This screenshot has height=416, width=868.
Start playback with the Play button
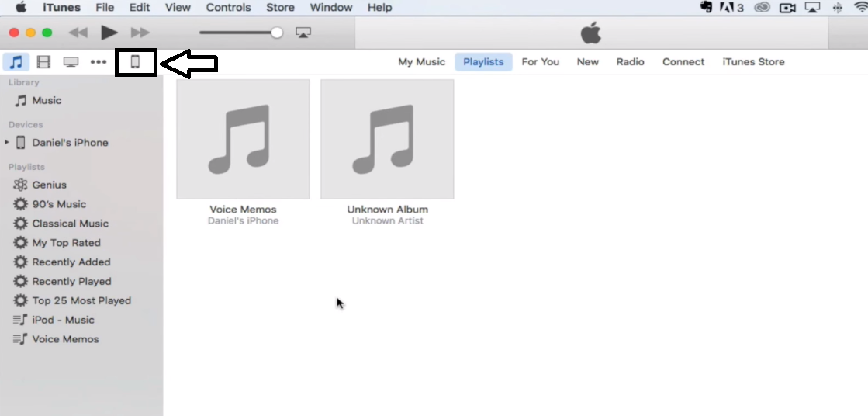click(109, 33)
